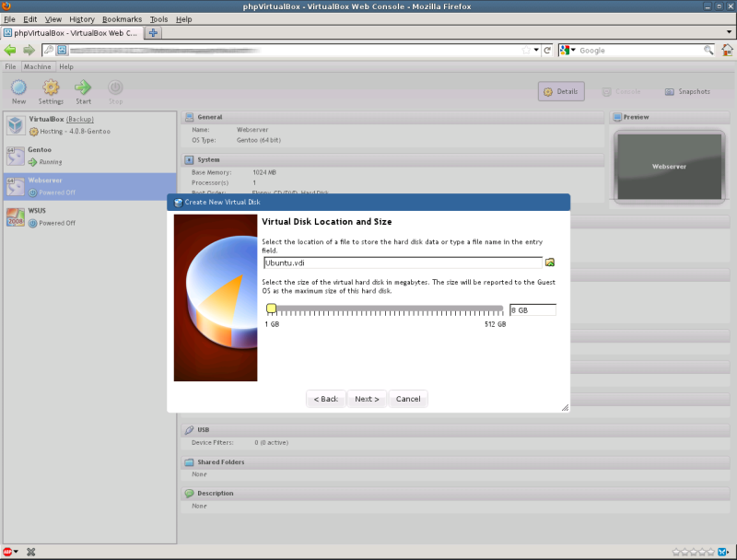Click Next in the disk wizard
This screenshot has height=560, width=737.
point(367,399)
